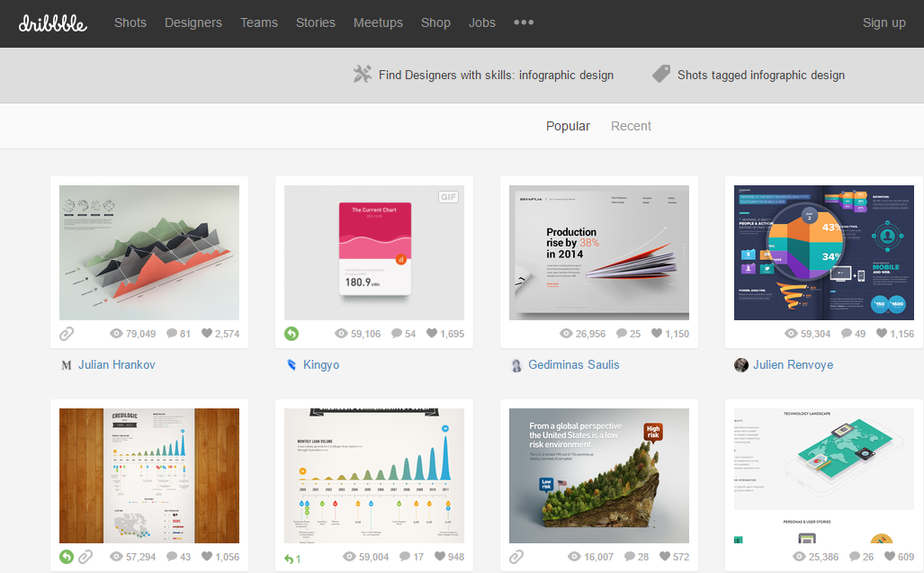Open the Shots menu

click(x=130, y=22)
